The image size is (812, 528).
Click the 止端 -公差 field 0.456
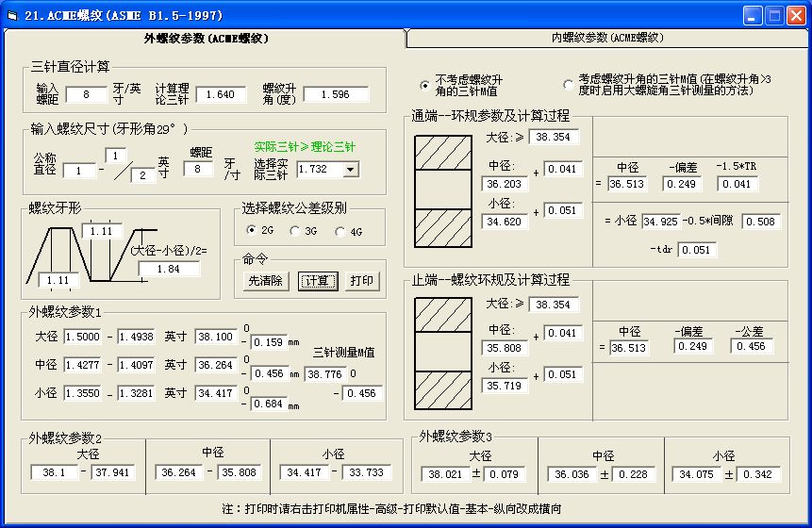752,346
